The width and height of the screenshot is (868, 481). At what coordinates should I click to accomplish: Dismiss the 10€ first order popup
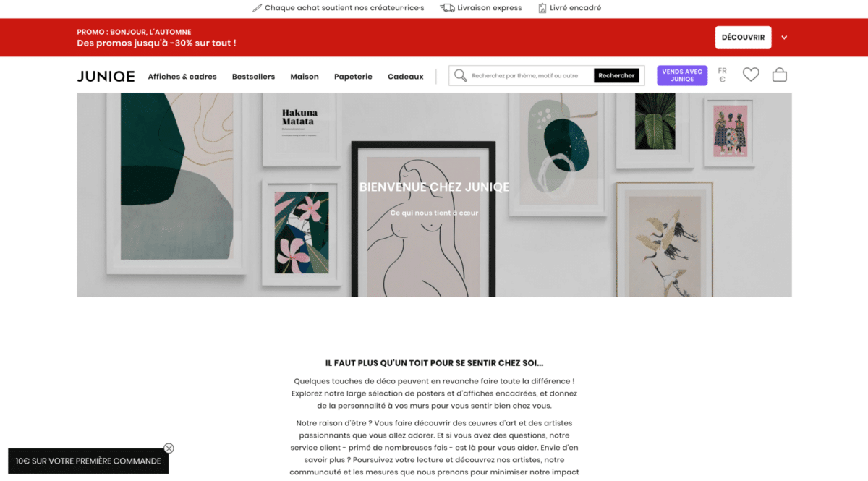pos(169,448)
